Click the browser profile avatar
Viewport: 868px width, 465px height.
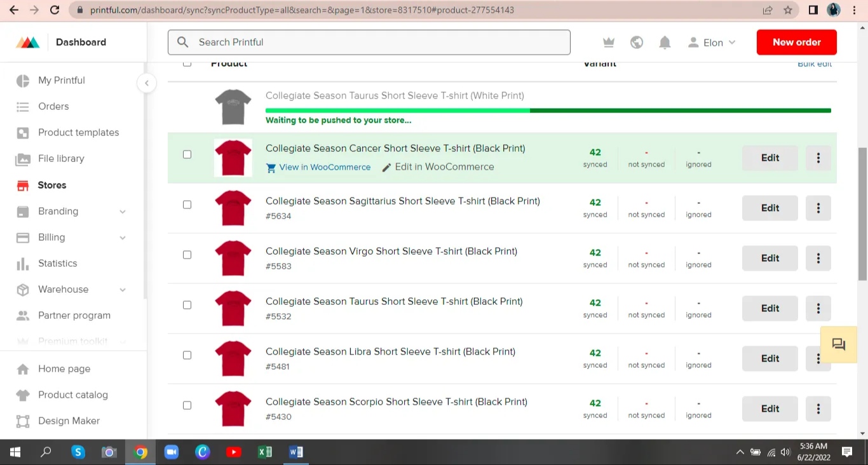click(834, 10)
